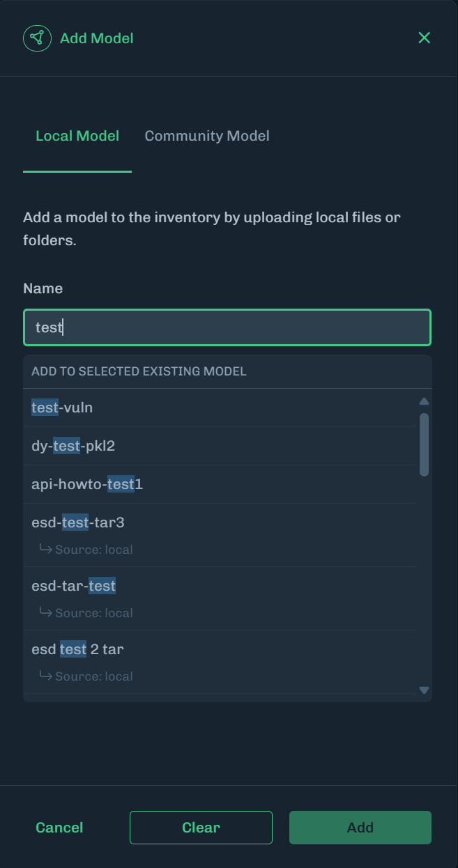Click the Add button to submit
This screenshot has width=458, height=868.
(x=360, y=827)
